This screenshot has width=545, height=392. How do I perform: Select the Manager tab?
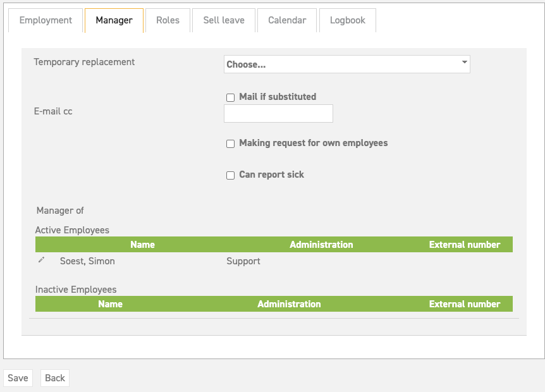[x=114, y=20]
